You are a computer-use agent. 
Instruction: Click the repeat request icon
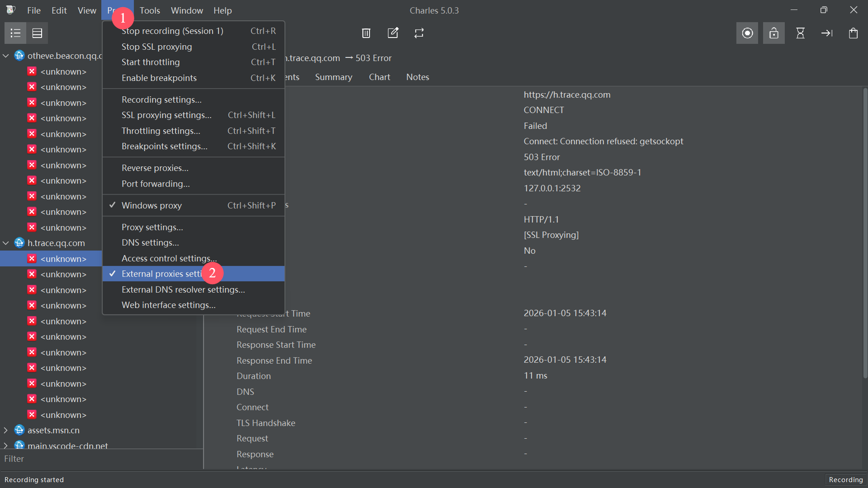419,33
